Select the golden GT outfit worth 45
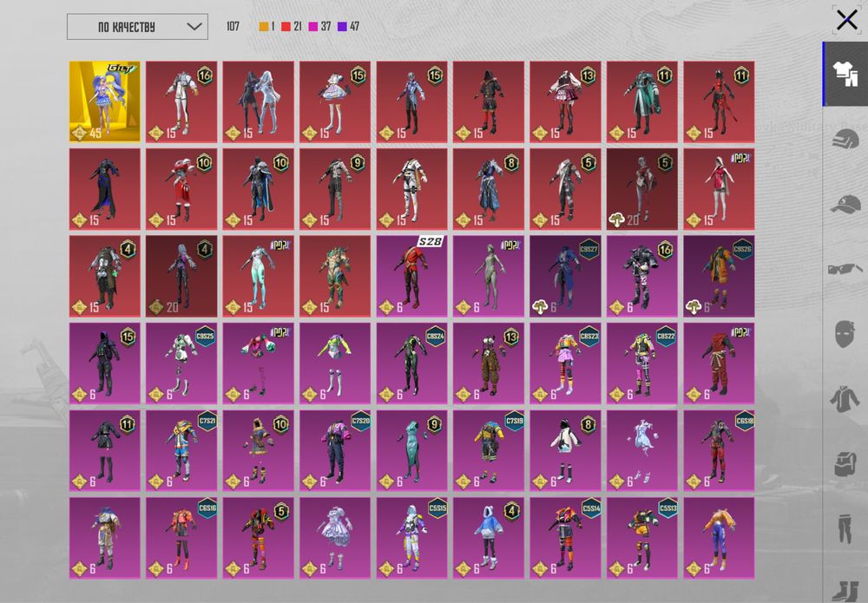This screenshot has height=603, width=868. 105,102
